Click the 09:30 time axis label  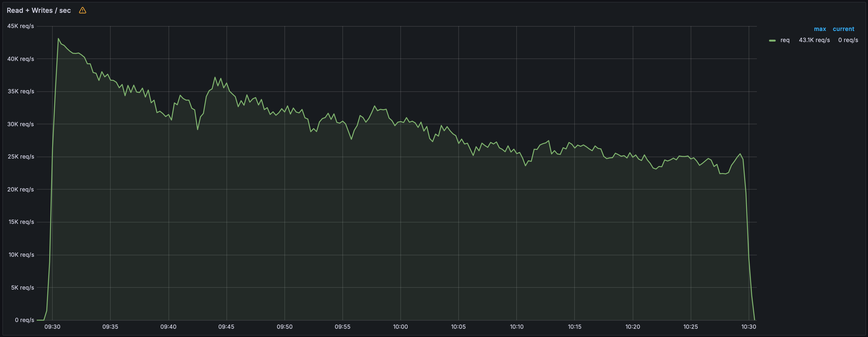tap(52, 327)
